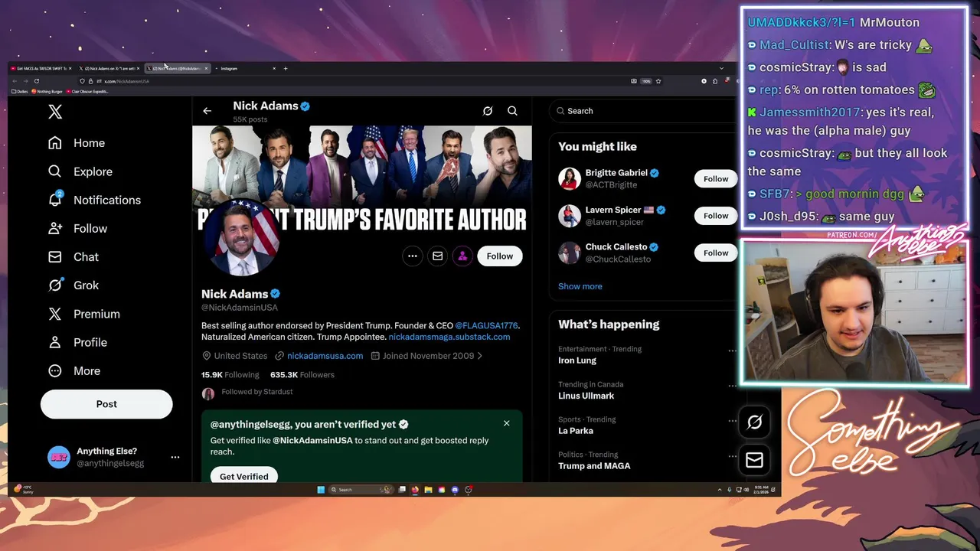Click the floating Messages envelope button

(x=754, y=459)
